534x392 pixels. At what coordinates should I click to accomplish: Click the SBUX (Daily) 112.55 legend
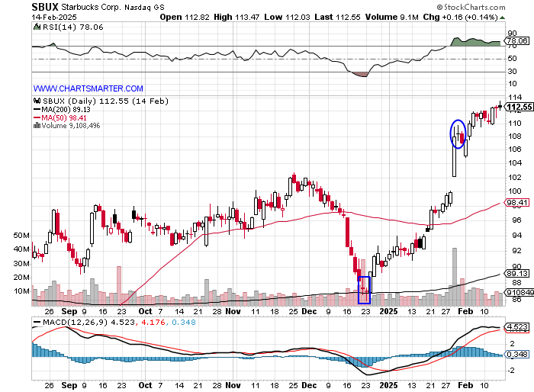(x=105, y=101)
